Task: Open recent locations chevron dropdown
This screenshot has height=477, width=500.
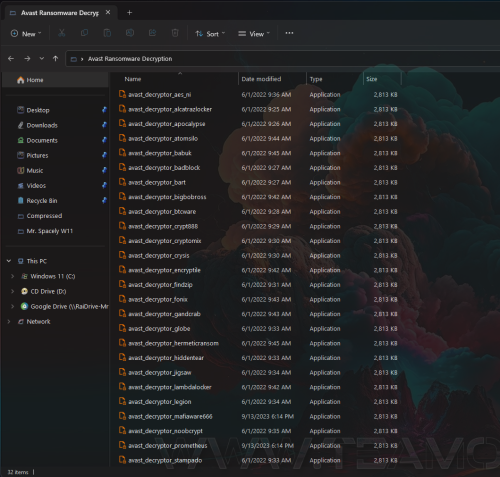Action: coord(42,59)
